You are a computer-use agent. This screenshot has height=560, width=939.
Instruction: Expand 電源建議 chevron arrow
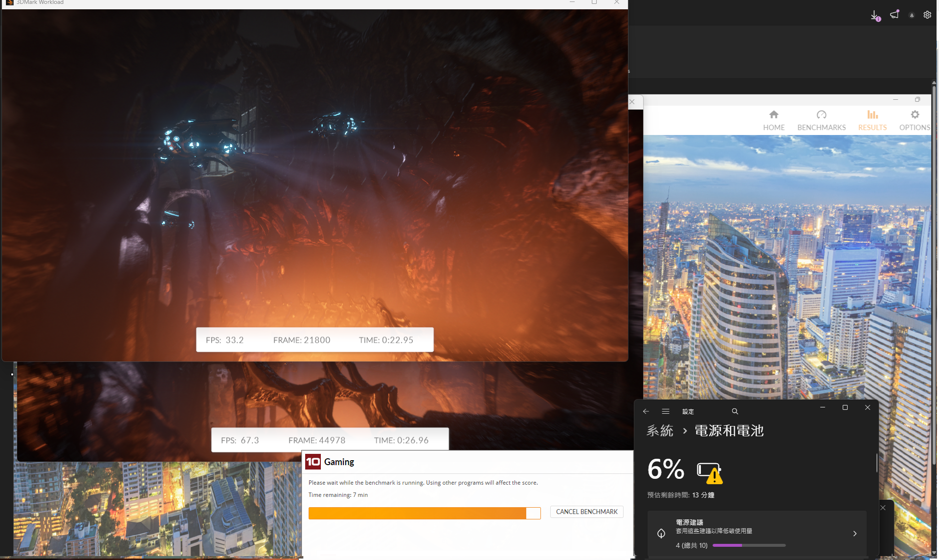[855, 534]
